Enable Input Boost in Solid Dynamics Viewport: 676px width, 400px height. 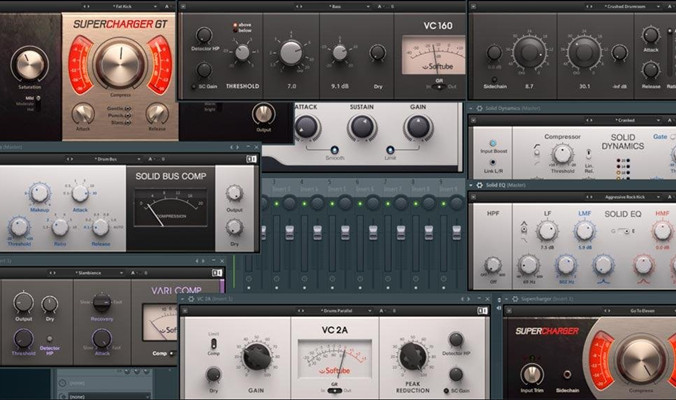click(493, 143)
